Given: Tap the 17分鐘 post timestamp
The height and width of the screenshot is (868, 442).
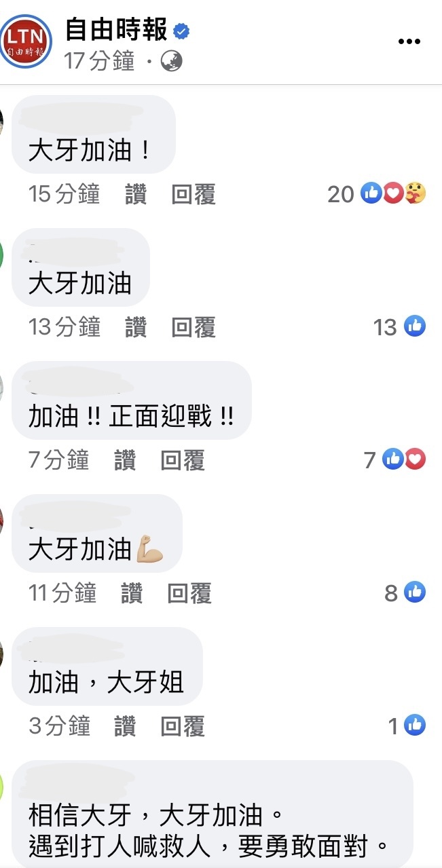Looking at the screenshot, I should (x=99, y=62).
